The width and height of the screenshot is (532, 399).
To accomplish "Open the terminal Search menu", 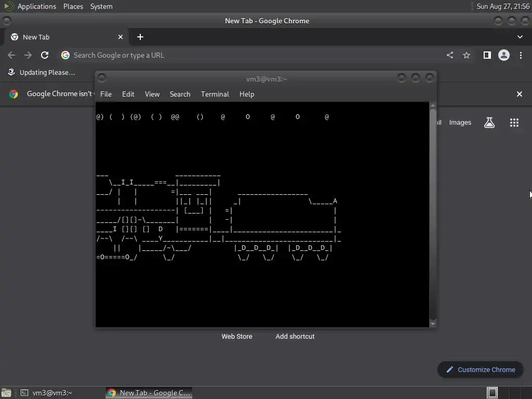I will 180,94.
